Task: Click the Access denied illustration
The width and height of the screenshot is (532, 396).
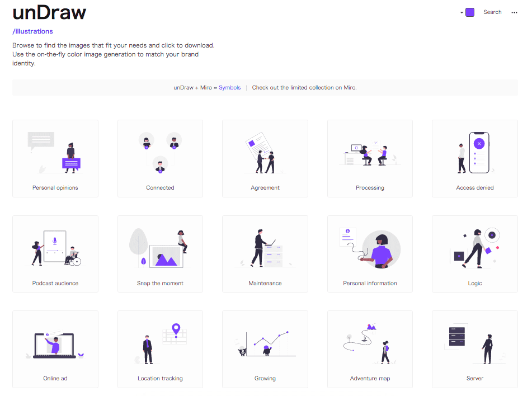Action: tap(474, 158)
